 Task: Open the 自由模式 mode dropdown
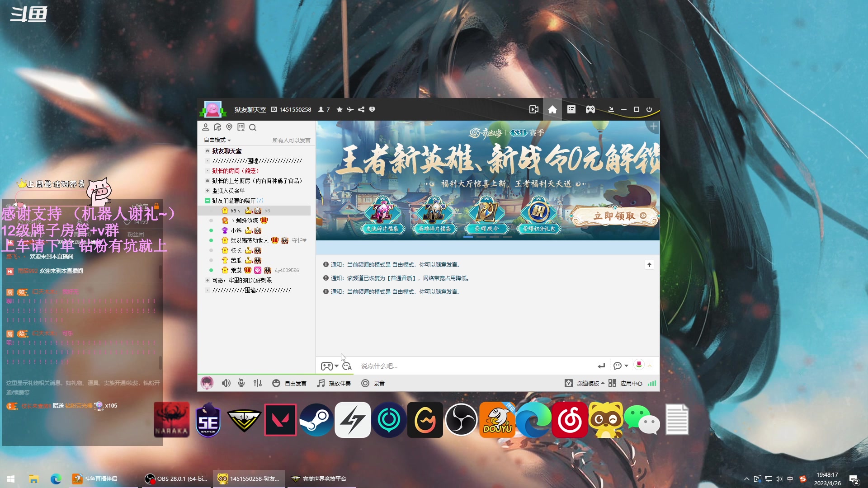click(217, 140)
